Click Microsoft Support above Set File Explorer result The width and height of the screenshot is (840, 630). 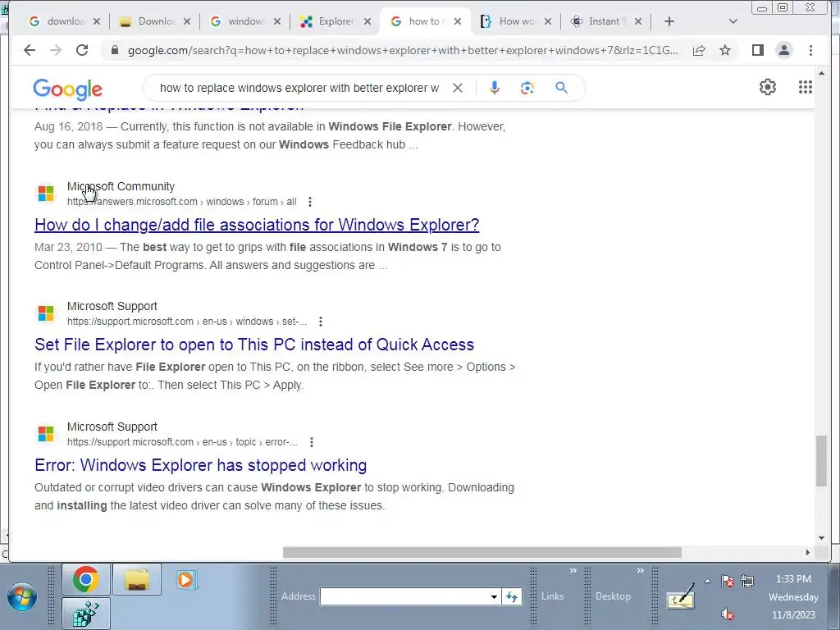click(112, 306)
